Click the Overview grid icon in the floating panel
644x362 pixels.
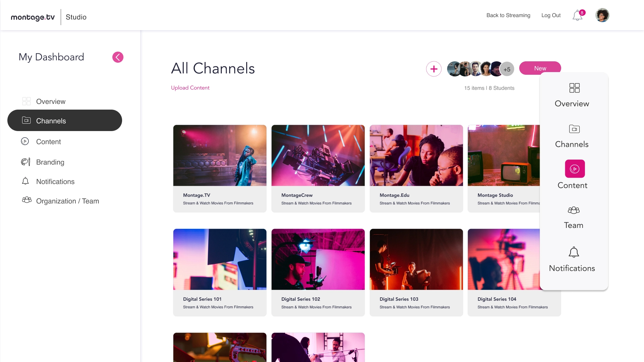pyautogui.click(x=574, y=88)
